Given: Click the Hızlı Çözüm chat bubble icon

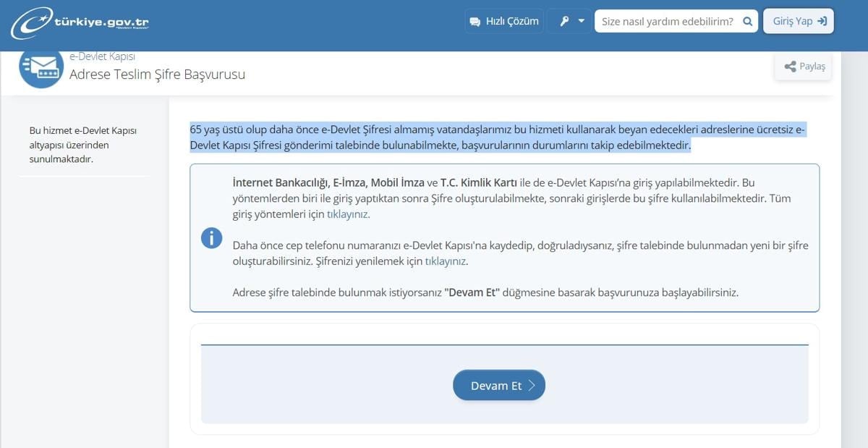Looking at the screenshot, I should click(475, 22).
